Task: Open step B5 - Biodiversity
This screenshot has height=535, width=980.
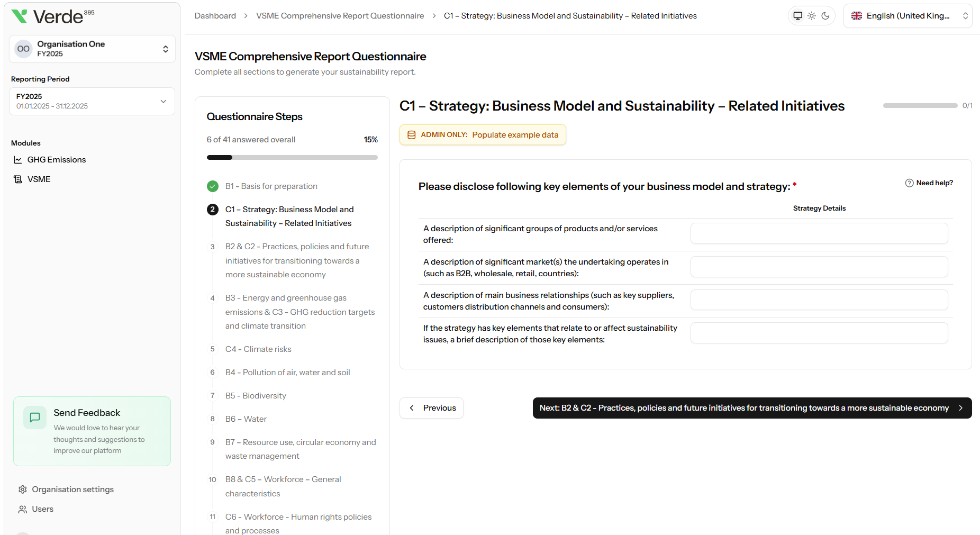Action: click(x=256, y=395)
